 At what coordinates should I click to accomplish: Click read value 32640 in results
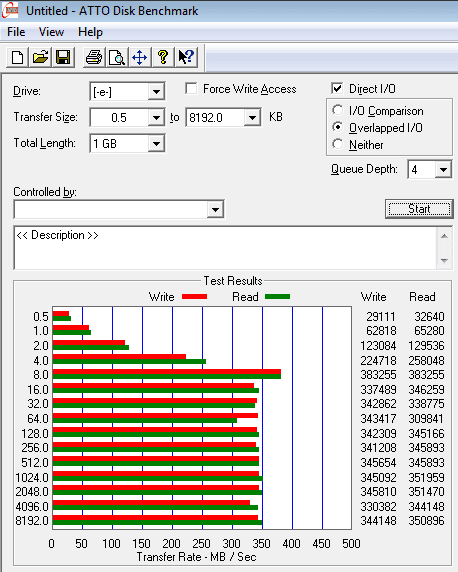[x=429, y=316]
